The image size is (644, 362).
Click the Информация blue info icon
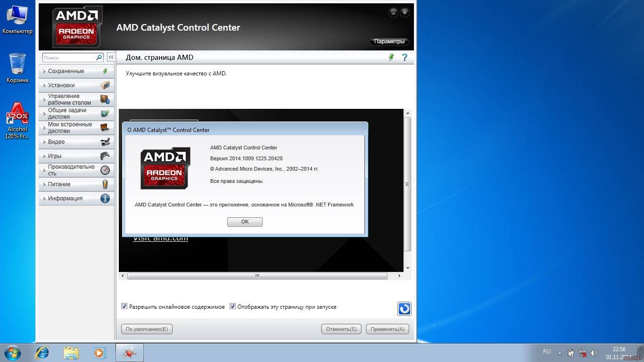[105, 198]
